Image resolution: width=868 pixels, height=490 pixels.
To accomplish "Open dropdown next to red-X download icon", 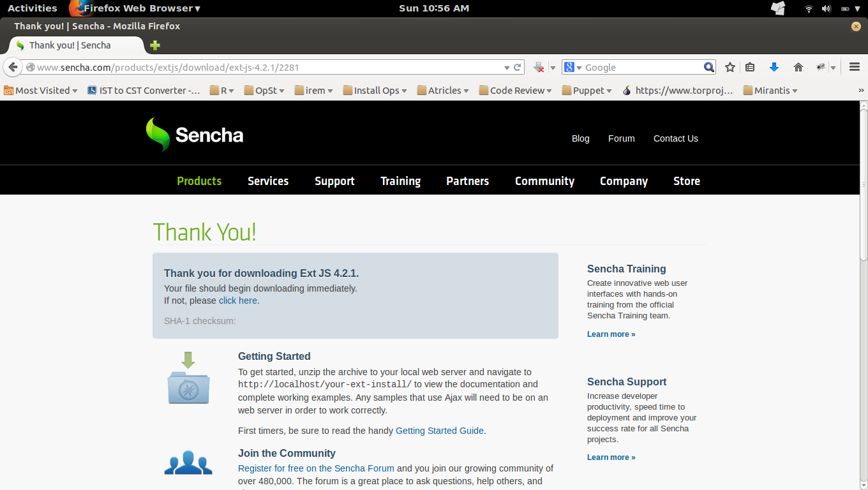I will (553, 68).
